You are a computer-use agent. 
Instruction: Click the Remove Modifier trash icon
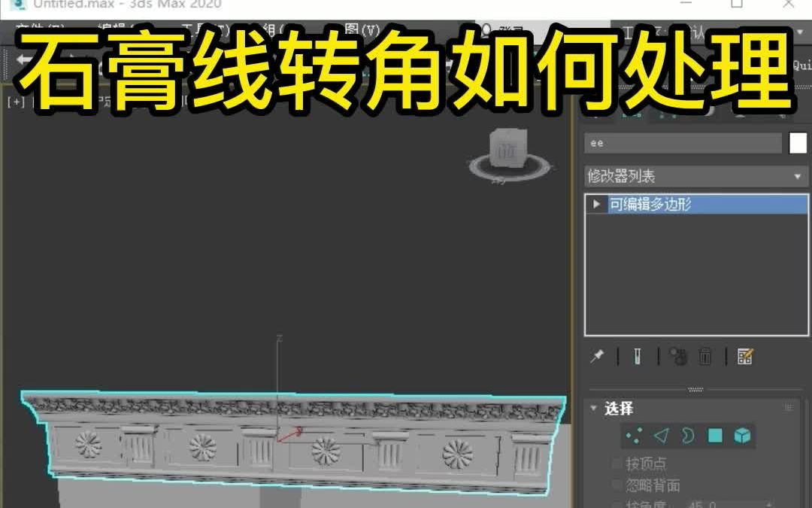pos(705,355)
